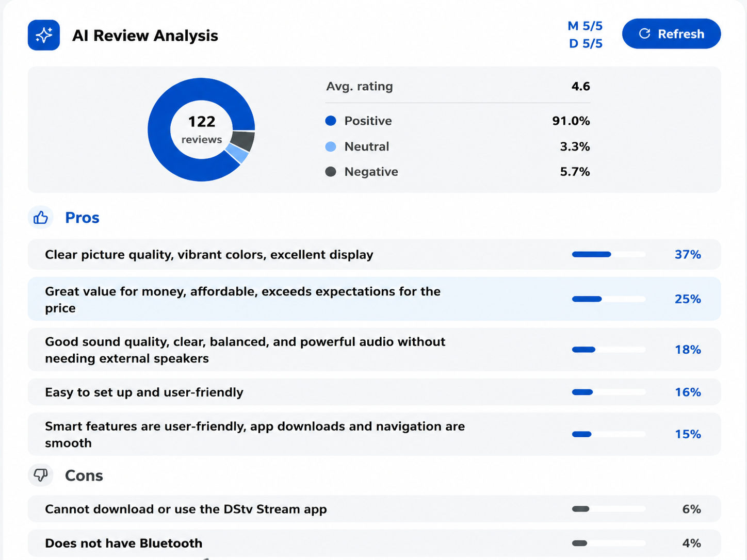Viewport: 747px width, 560px height.
Task: Click the thumbs-down Cons icon
Action: pyautogui.click(x=41, y=475)
